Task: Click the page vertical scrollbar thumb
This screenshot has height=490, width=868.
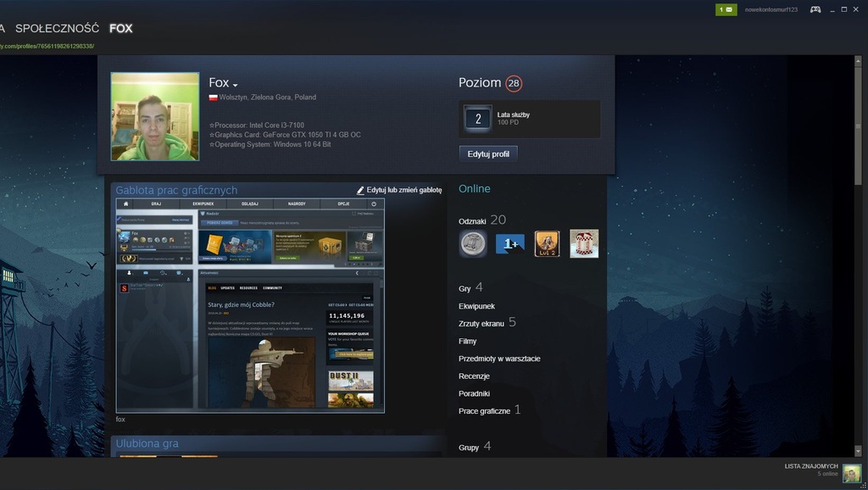Action: [x=858, y=125]
